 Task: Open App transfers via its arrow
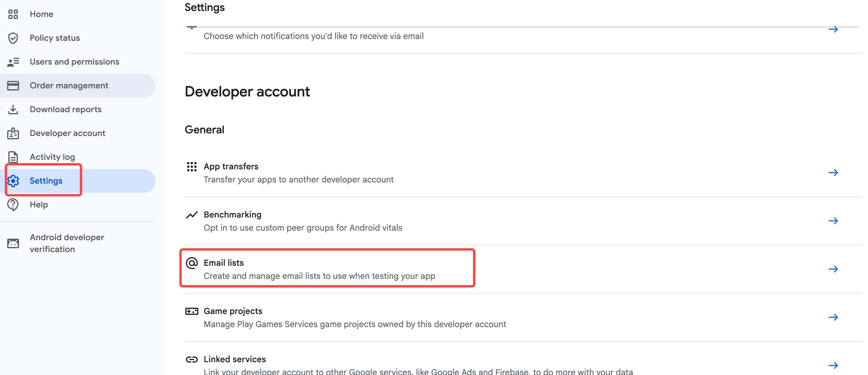tap(833, 173)
